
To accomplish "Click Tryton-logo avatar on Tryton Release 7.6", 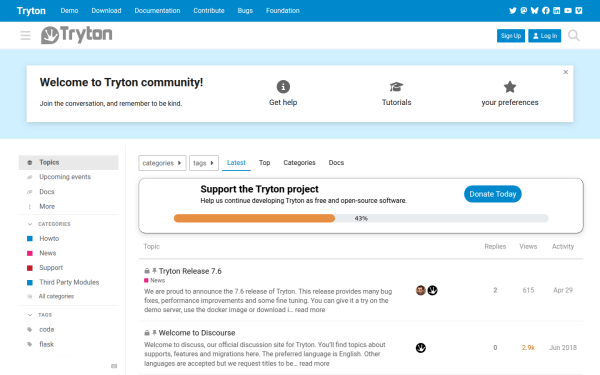I will 432,290.
